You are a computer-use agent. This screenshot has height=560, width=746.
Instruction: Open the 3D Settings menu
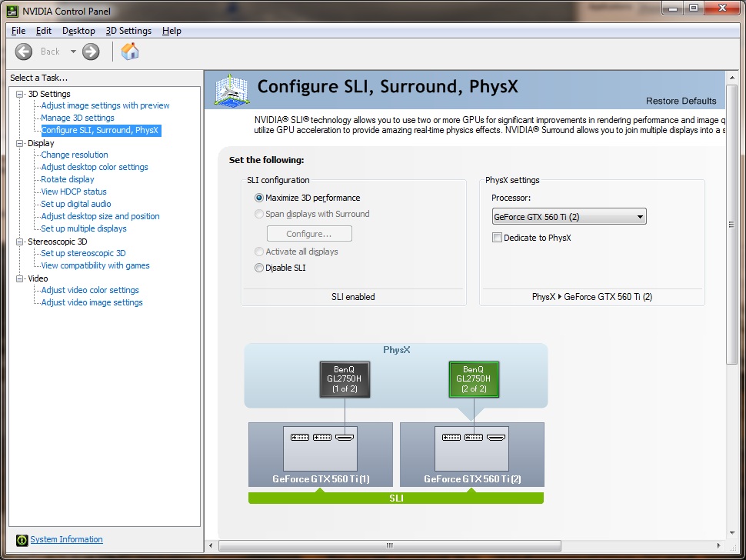click(128, 31)
